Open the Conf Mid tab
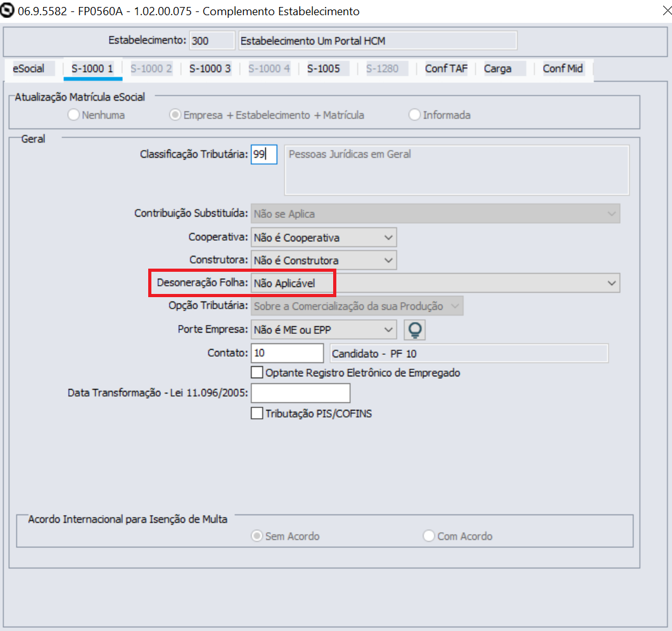Viewport: 672px width, 631px height. coord(563,68)
